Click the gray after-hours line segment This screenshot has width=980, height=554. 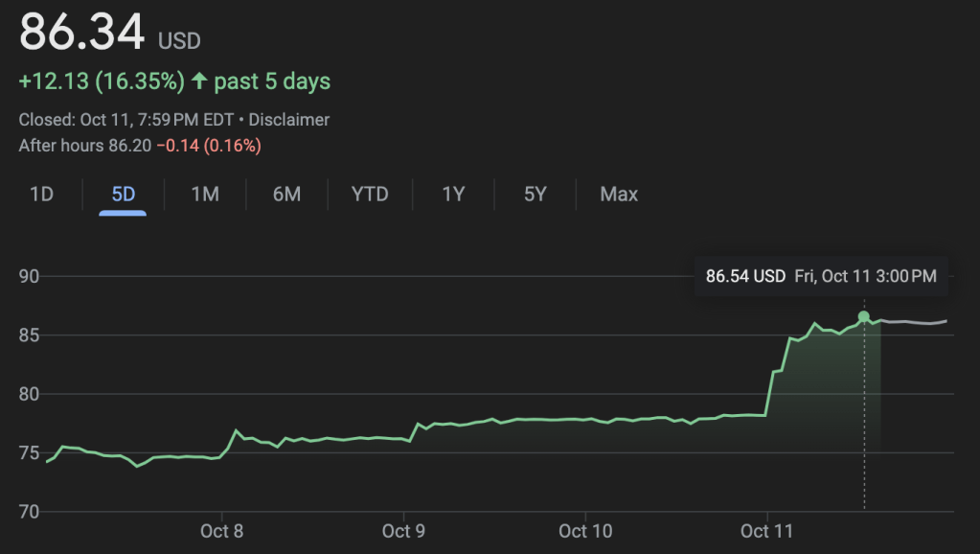coord(915,322)
